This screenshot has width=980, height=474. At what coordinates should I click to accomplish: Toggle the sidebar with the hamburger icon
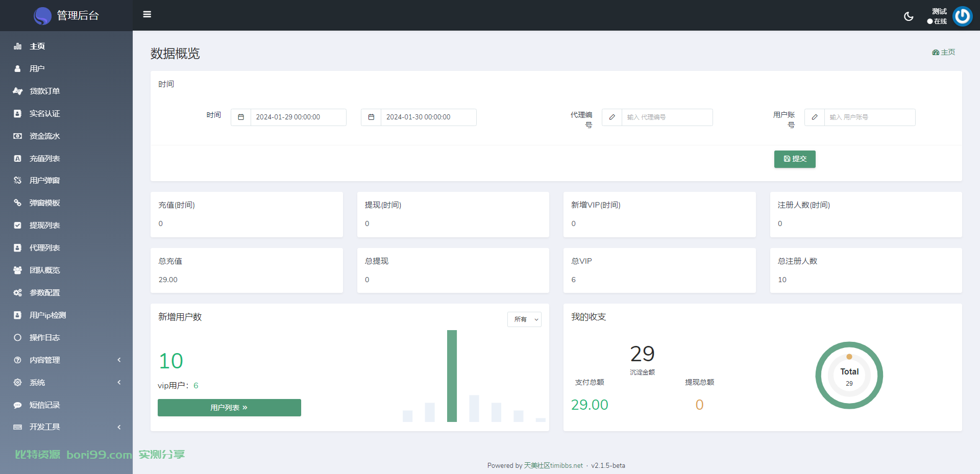click(x=147, y=14)
